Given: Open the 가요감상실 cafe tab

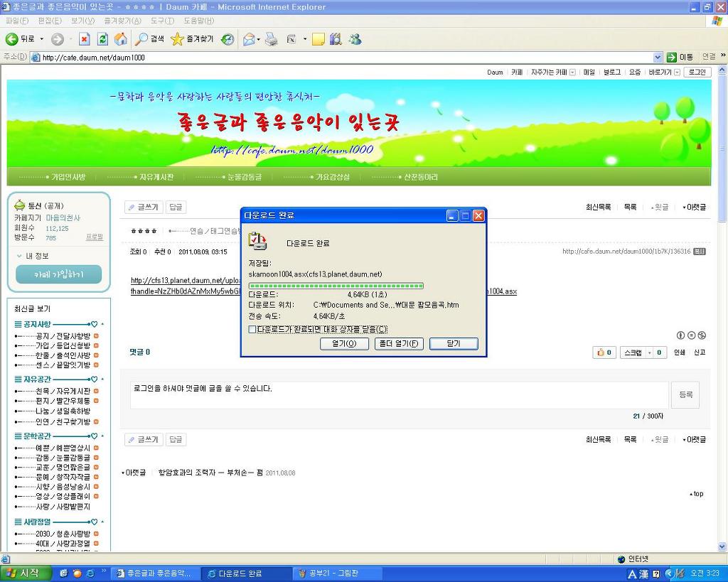Looking at the screenshot, I should pyautogui.click(x=333, y=177).
